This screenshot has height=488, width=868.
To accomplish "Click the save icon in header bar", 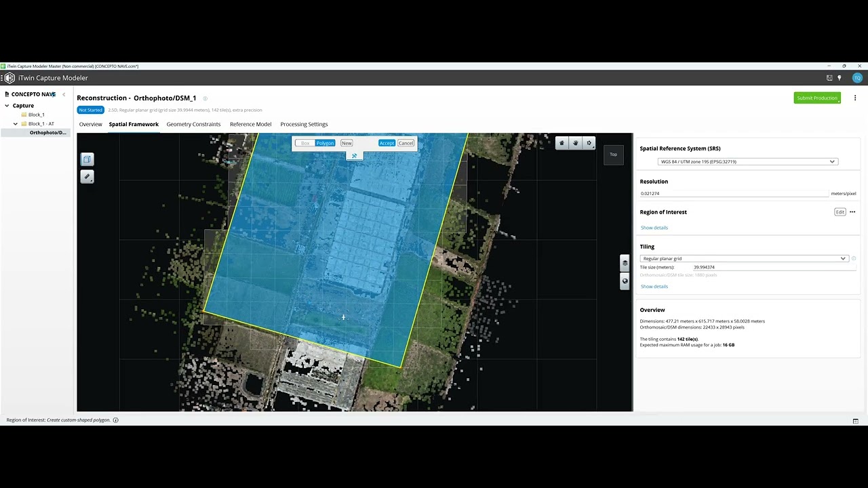I will tap(829, 78).
